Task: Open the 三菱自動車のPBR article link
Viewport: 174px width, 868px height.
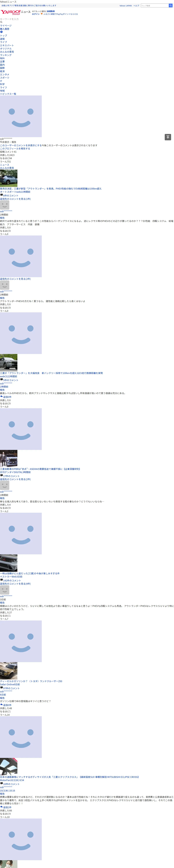Action: click(40, 469)
